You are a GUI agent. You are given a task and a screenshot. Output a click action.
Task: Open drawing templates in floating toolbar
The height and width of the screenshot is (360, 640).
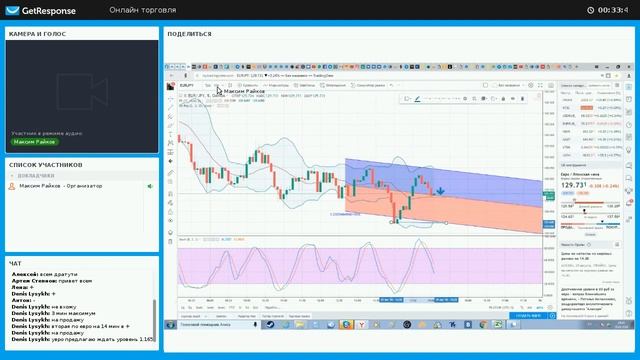[407, 99]
